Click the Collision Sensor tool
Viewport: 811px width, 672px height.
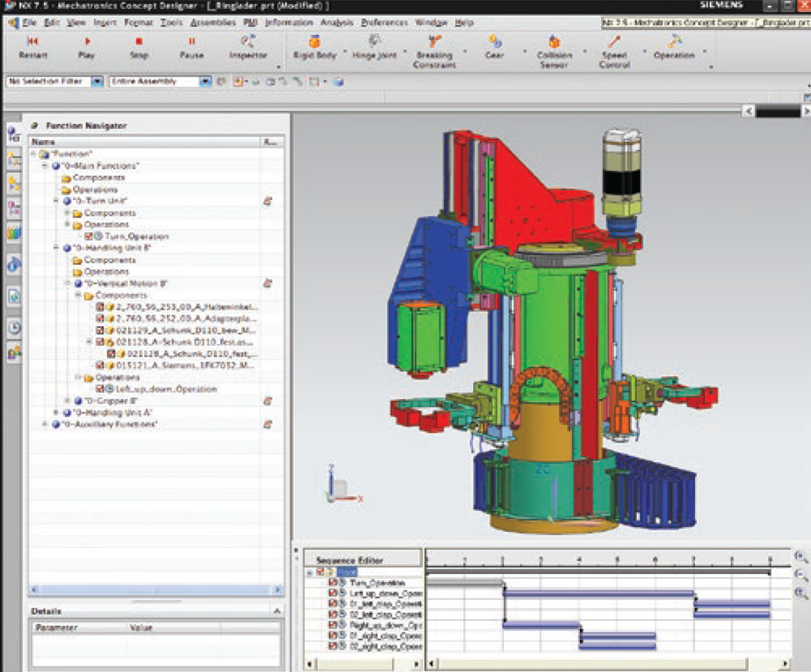[554, 41]
